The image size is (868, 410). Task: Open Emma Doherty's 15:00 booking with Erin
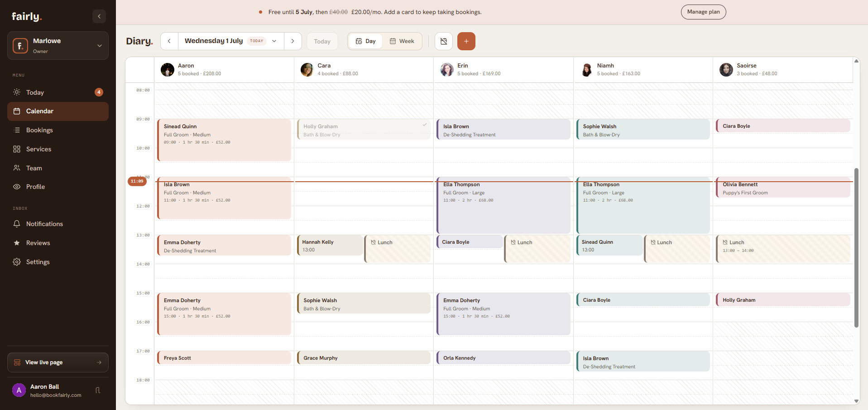pos(504,314)
